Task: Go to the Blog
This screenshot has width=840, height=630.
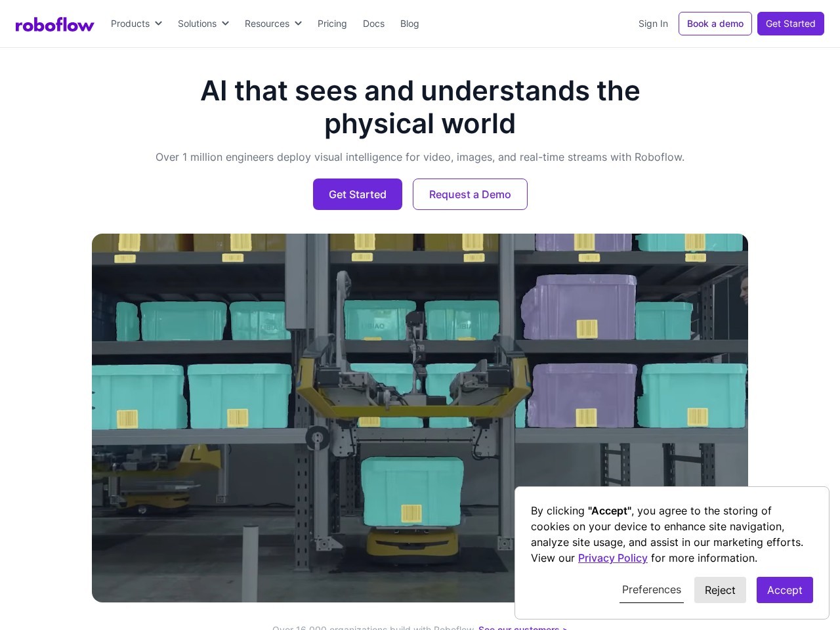Action: [409, 24]
